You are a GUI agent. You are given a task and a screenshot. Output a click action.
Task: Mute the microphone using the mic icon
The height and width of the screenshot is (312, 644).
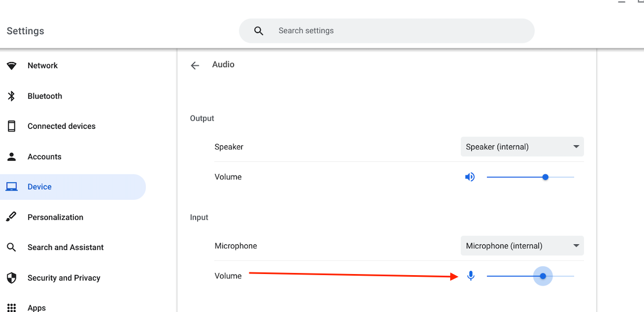tap(471, 276)
